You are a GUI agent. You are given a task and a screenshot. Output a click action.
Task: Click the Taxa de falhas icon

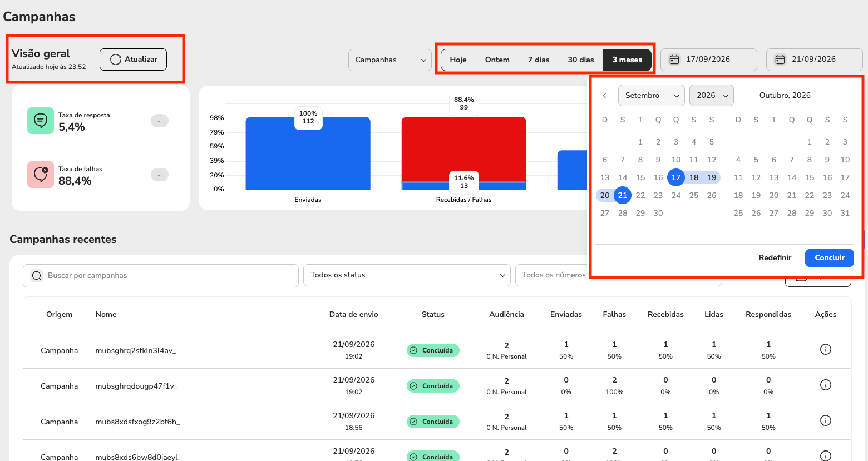click(x=41, y=175)
